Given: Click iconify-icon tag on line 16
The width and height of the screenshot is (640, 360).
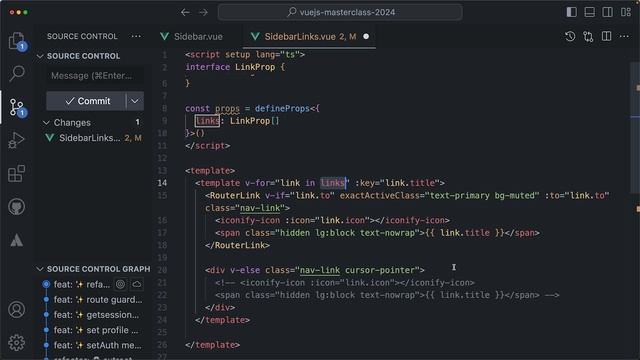Looking at the screenshot, I should pos(332,220).
